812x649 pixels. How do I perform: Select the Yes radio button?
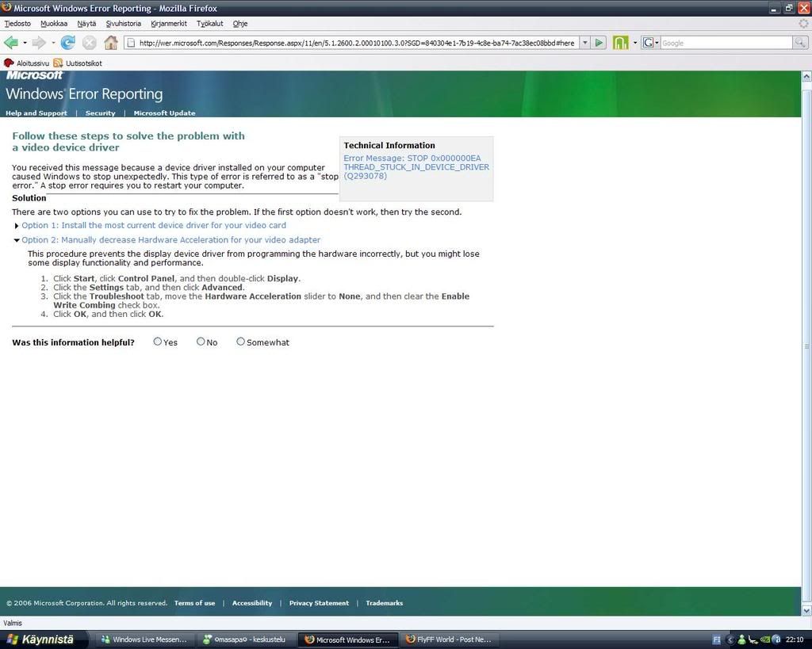pyautogui.click(x=158, y=342)
